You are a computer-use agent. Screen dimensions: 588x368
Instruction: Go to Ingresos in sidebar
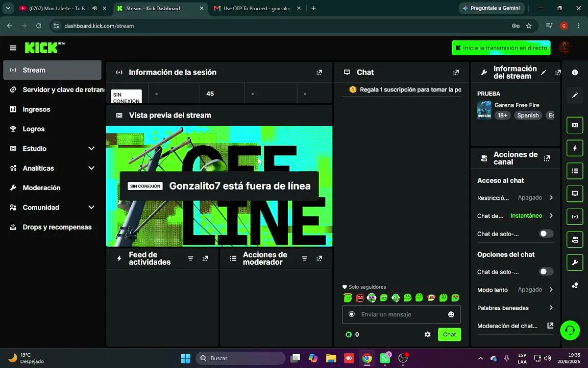[x=52, y=109]
